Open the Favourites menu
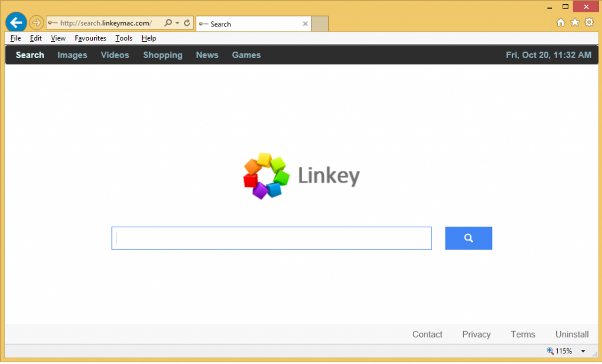The height and width of the screenshot is (364, 602). tap(91, 38)
